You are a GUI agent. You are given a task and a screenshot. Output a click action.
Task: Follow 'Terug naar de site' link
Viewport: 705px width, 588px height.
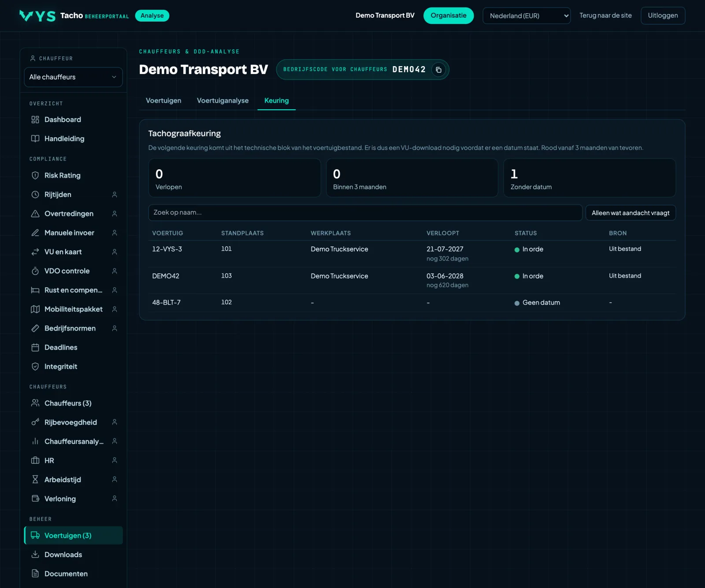coord(605,15)
